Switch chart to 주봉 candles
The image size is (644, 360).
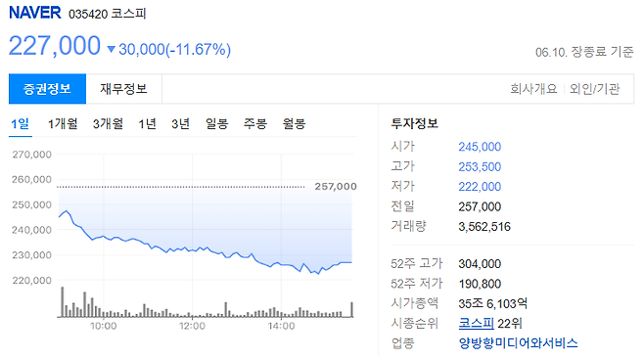click(x=255, y=123)
